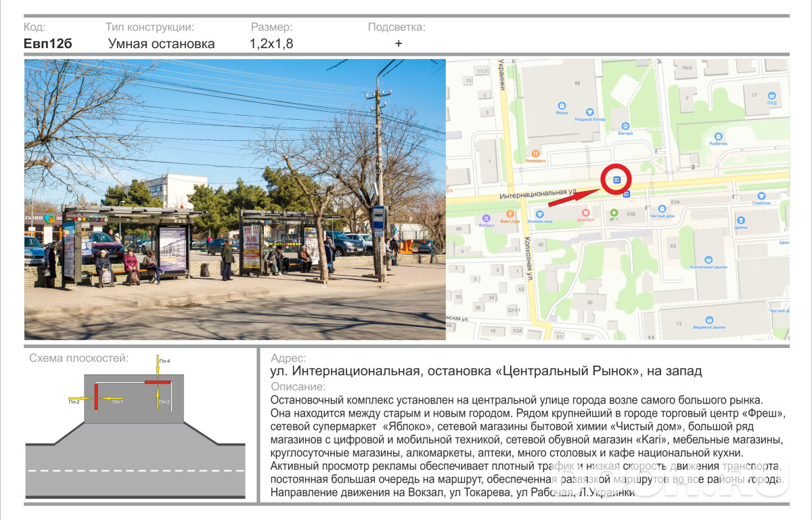Click the code value Евп12б
812x520 pixels.
[47, 44]
